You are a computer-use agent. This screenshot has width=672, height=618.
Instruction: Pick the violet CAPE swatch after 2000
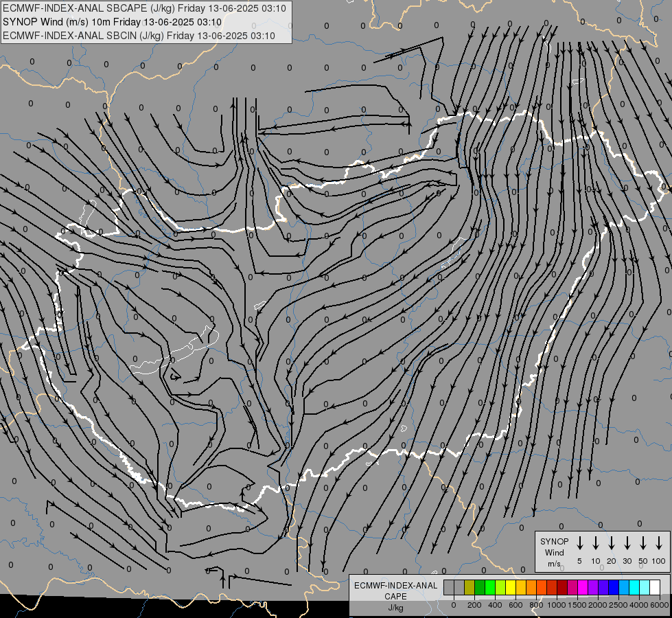click(603, 587)
